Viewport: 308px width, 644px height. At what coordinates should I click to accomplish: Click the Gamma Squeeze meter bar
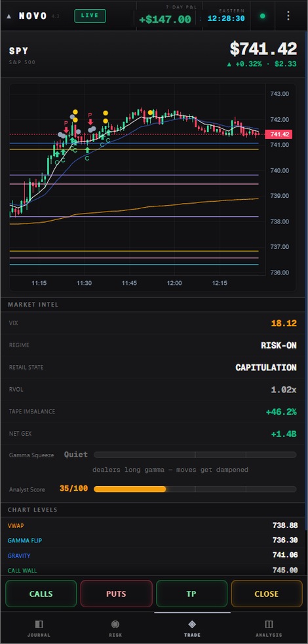(195, 455)
